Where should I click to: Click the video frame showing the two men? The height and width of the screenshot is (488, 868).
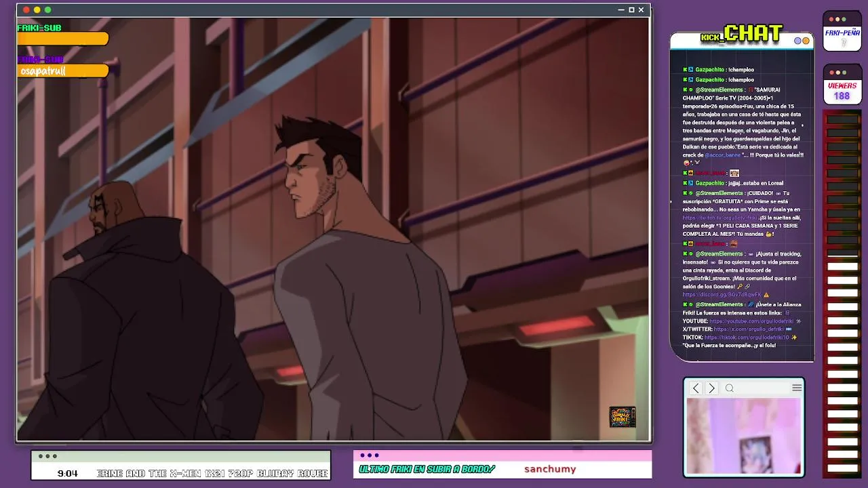pos(333,229)
